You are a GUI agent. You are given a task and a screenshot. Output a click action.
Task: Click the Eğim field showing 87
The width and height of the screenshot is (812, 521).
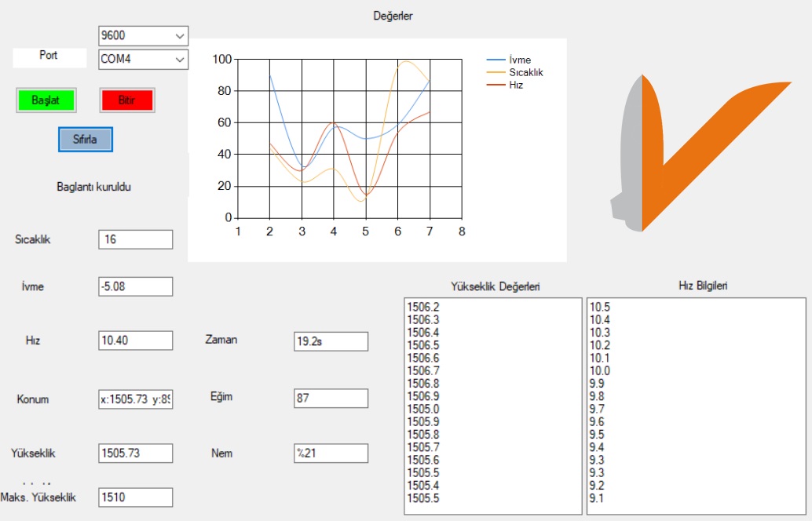pyautogui.click(x=330, y=398)
